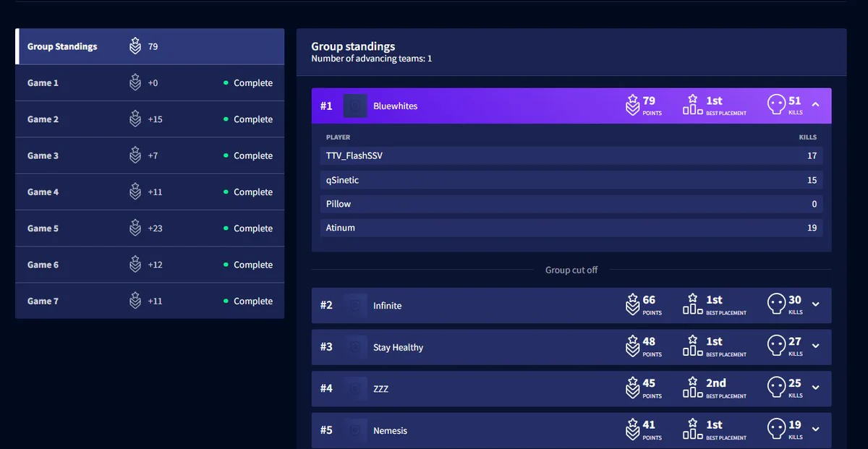The image size is (868, 449).
Task: Click the Infinite team avatar
Action: 355,305
